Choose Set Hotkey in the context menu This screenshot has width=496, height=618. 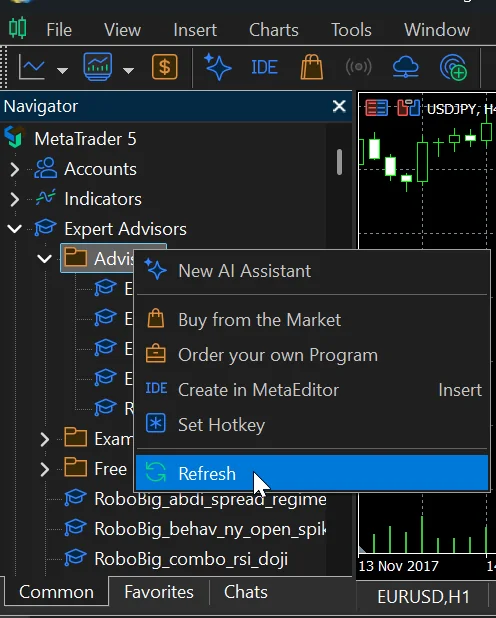click(x=312, y=425)
